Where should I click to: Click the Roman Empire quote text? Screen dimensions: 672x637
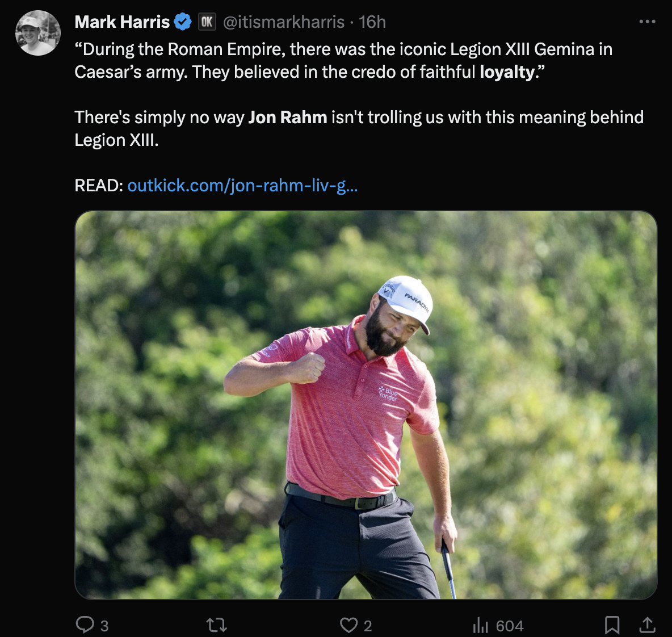(343, 60)
